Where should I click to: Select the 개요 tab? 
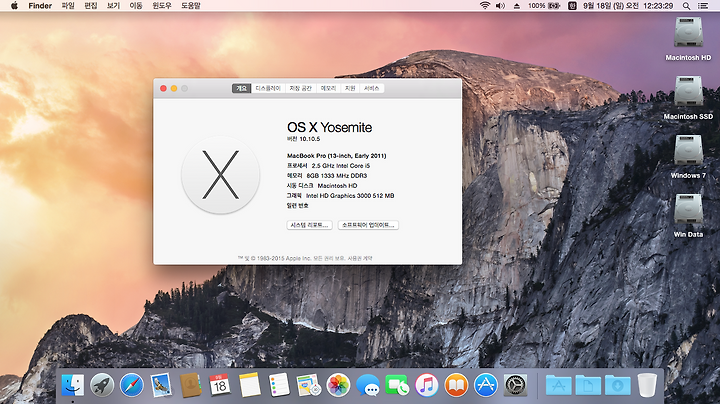pyautogui.click(x=242, y=88)
